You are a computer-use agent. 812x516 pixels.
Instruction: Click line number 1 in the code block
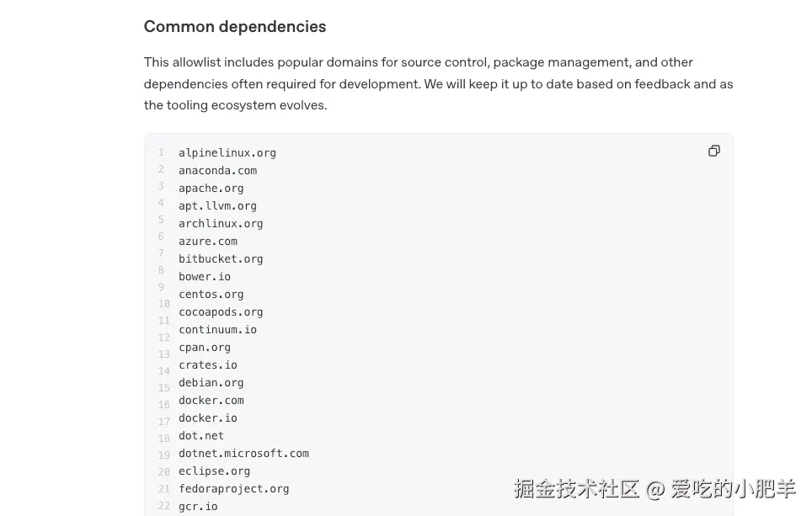(x=161, y=152)
